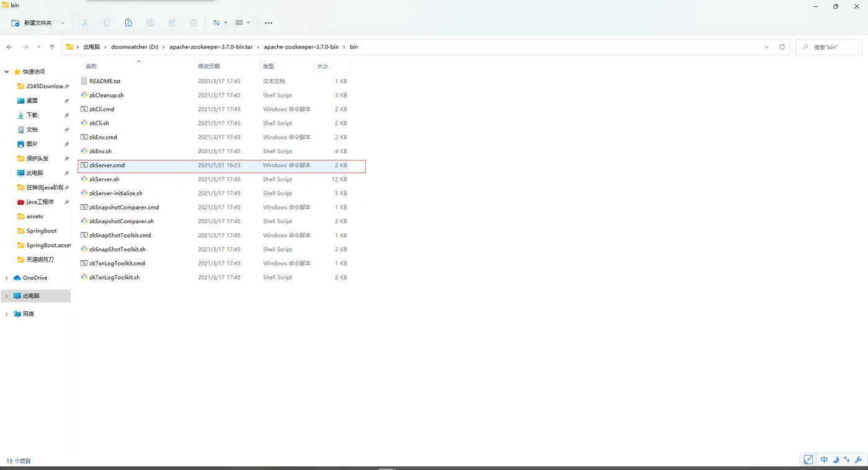Open the Sort options dropdown
This screenshot has width=868, height=470.
tap(219, 23)
